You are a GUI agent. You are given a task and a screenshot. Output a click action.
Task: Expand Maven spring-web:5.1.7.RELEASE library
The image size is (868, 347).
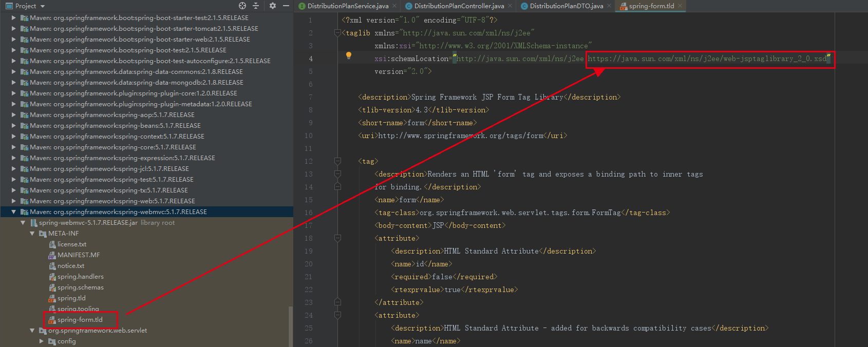13,201
